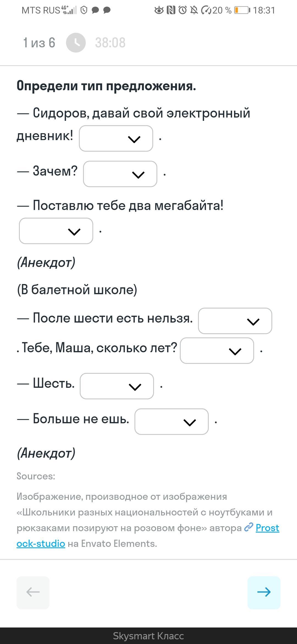Tap the NFC status icon
Viewport: 297px width, 644px height.
[x=171, y=10]
